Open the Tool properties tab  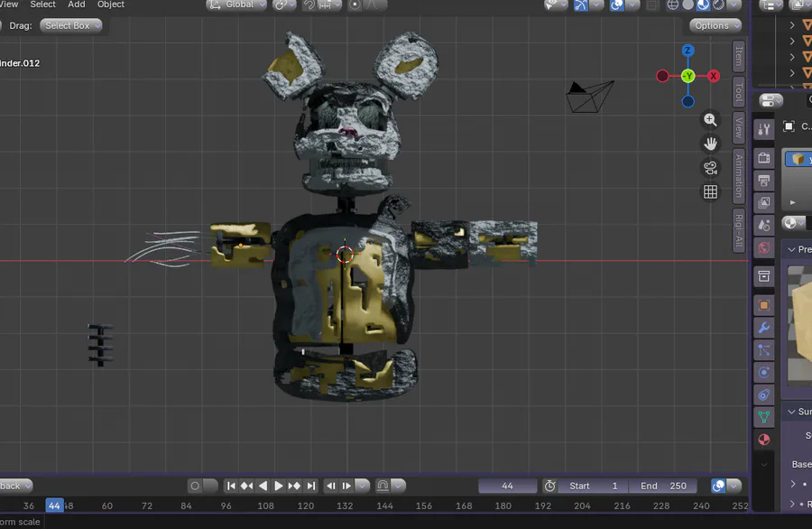coord(764,129)
